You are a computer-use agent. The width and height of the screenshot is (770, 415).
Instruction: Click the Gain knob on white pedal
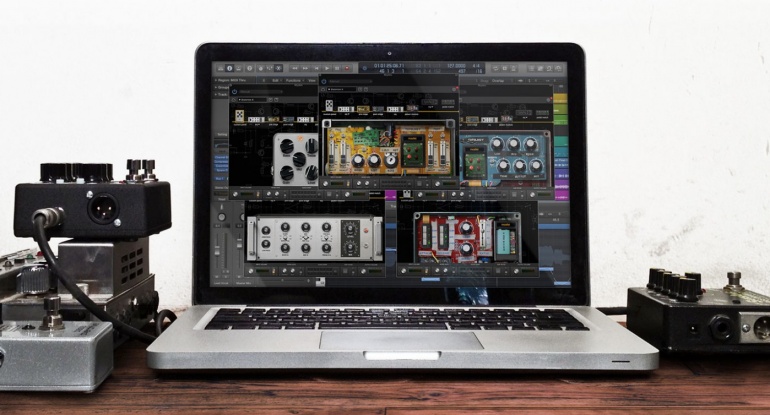click(287, 173)
